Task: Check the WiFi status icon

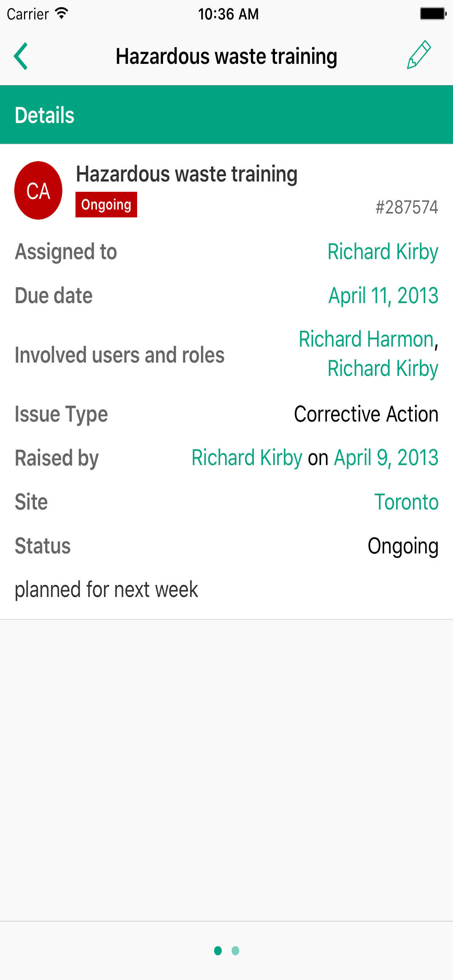Action: coord(61,14)
